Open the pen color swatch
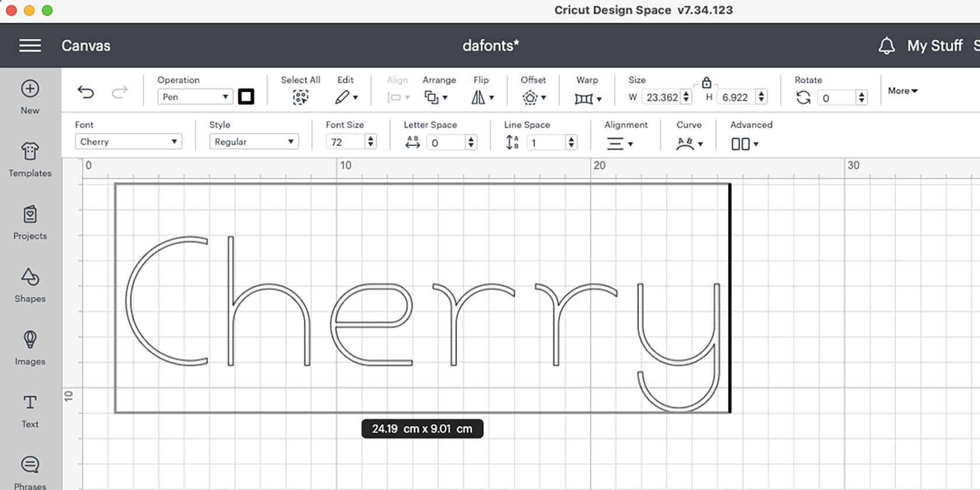This screenshot has height=490, width=980. point(246,97)
